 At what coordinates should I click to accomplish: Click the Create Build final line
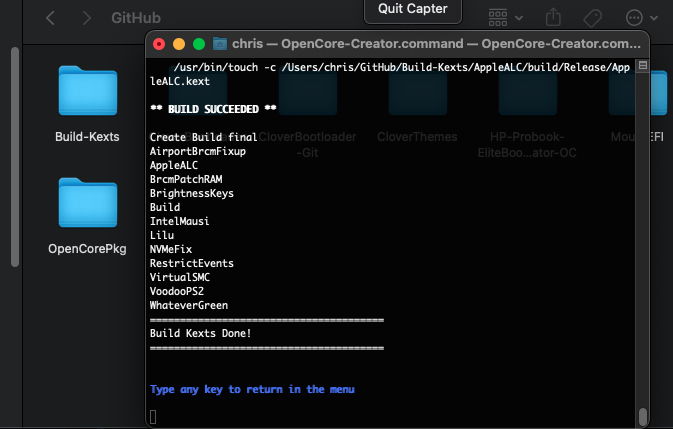click(x=203, y=137)
